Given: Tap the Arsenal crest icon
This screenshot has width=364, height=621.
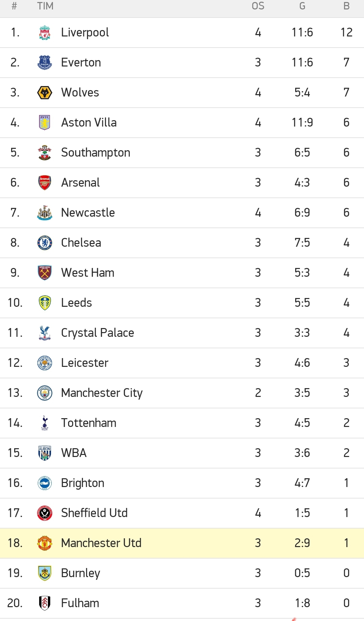Looking at the screenshot, I should [x=45, y=183].
